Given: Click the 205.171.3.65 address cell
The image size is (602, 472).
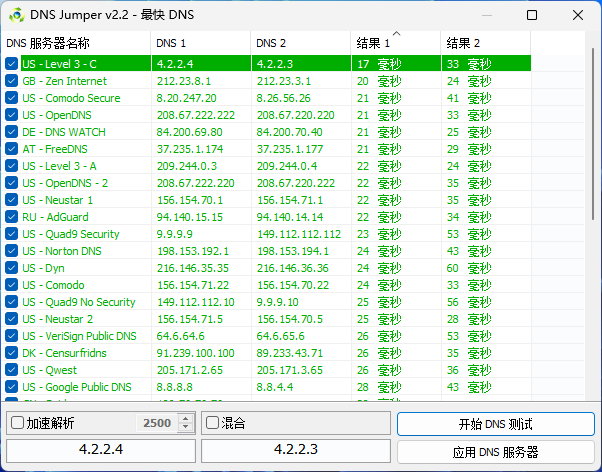Looking at the screenshot, I should pyautogui.click(x=290, y=370).
